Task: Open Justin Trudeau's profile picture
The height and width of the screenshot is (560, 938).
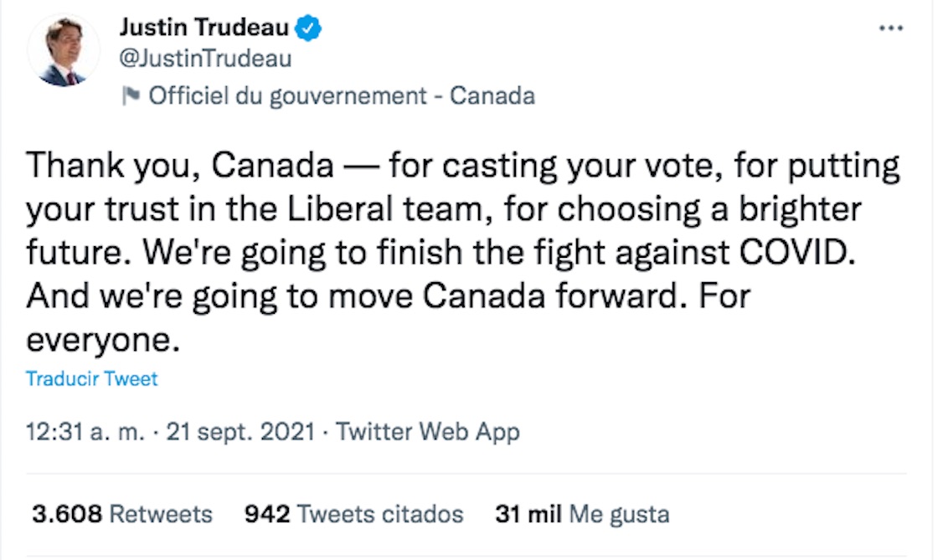Action: pos(64,52)
